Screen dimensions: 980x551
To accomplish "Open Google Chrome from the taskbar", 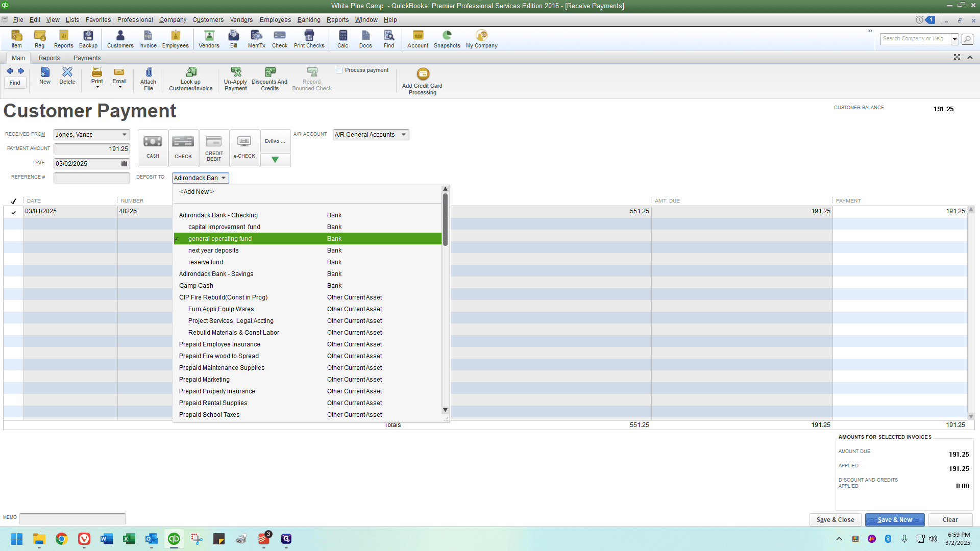I will tap(62, 539).
